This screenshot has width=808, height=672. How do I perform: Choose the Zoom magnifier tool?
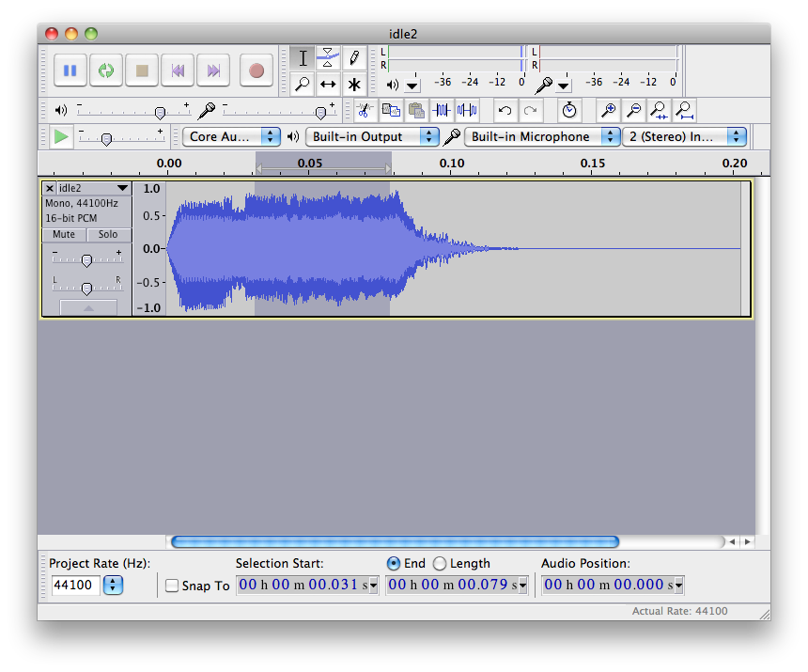pyautogui.click(x=302, y=85)
